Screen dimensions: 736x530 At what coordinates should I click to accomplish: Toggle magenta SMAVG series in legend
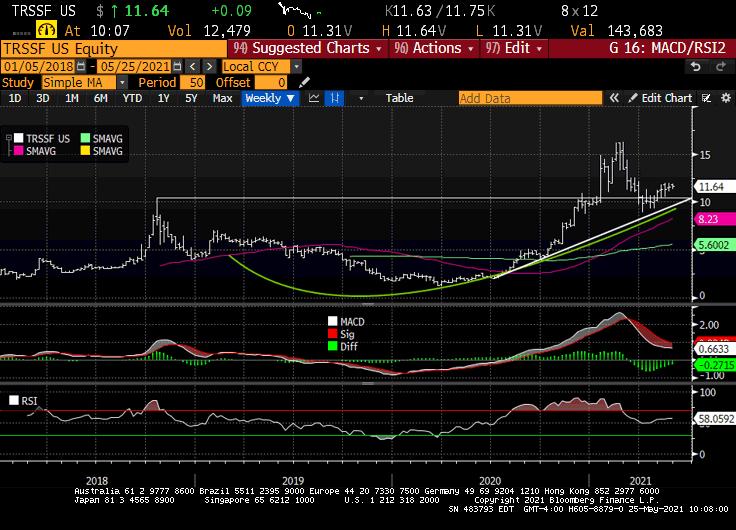[x=19, y=151]
